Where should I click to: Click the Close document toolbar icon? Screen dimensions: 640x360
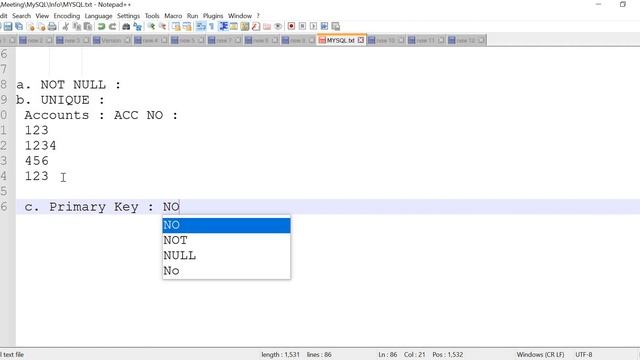point(31,27)
